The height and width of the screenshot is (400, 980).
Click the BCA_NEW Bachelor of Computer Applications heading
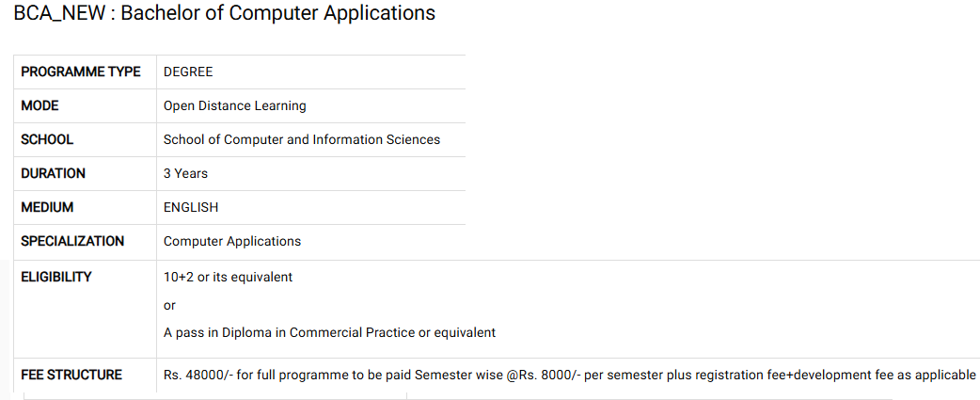[x=225, y=14]
